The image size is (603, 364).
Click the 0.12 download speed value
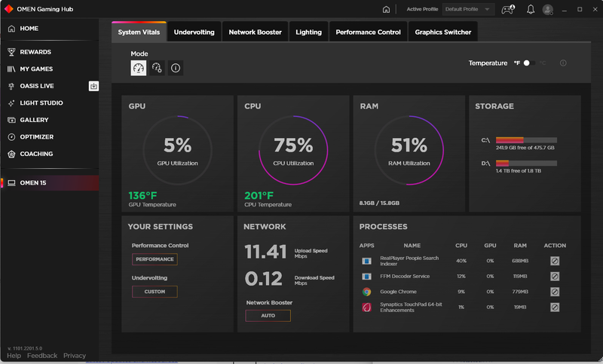click(263, 279)
